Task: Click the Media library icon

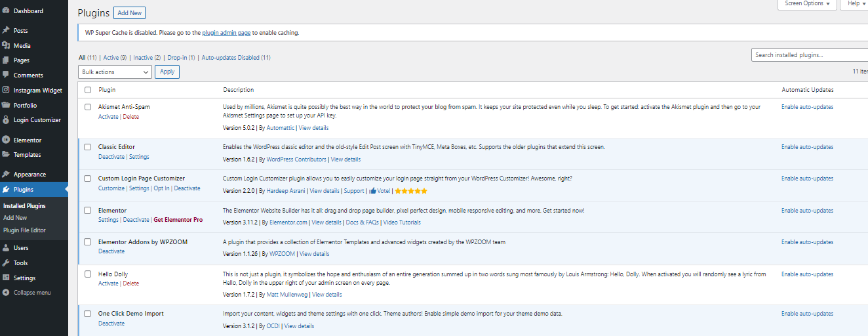Action: (6, 45)
